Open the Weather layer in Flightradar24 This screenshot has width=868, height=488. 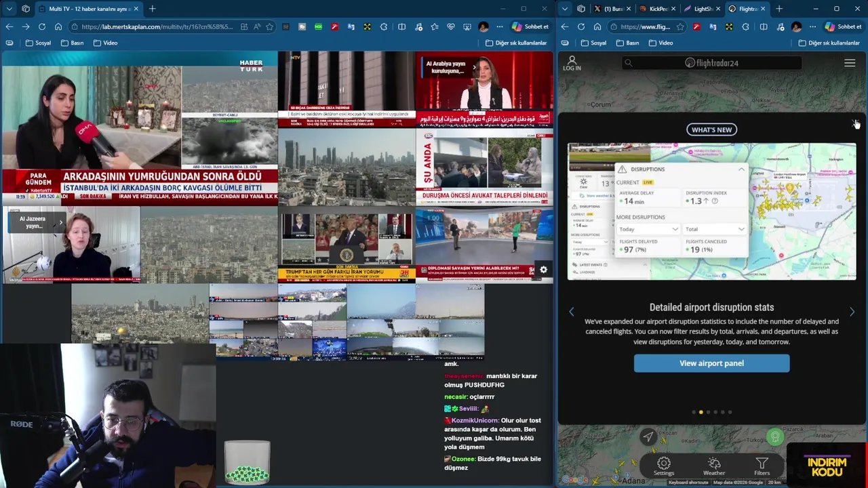(x=714, y=466)
